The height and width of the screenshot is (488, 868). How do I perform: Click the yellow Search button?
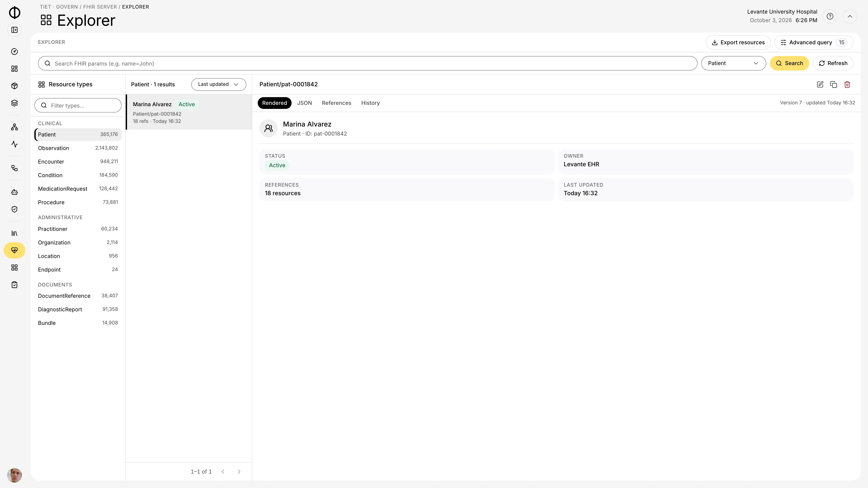[x=789, y=63]
